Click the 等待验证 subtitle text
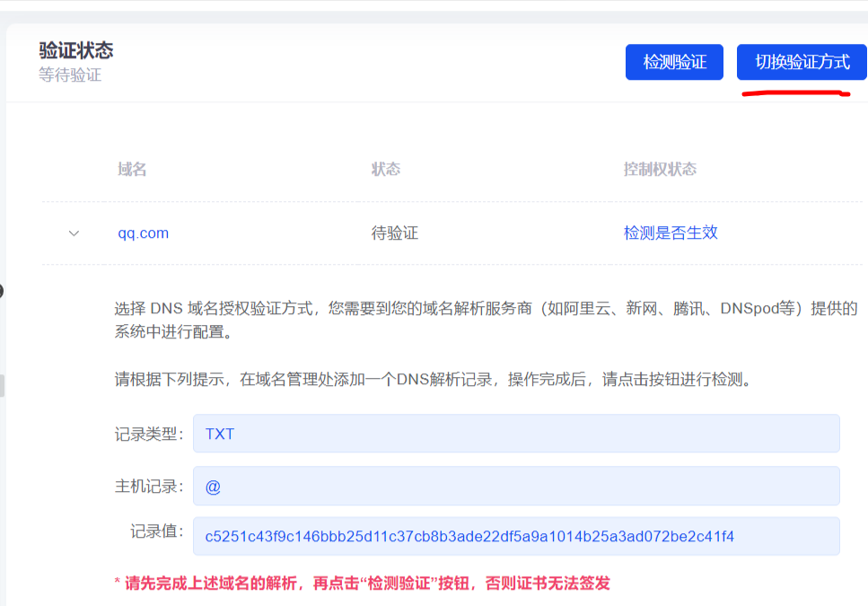 (70, 75)
